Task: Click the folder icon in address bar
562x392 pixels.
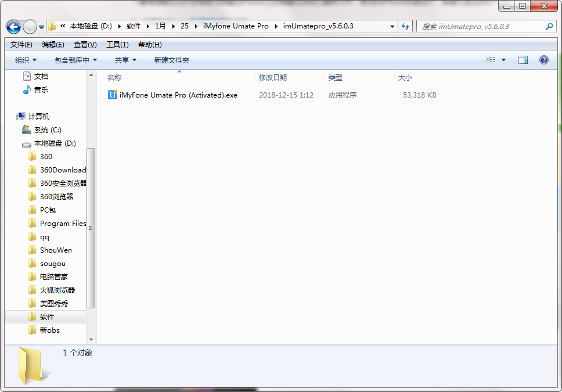Action: (x=52, y=26)
